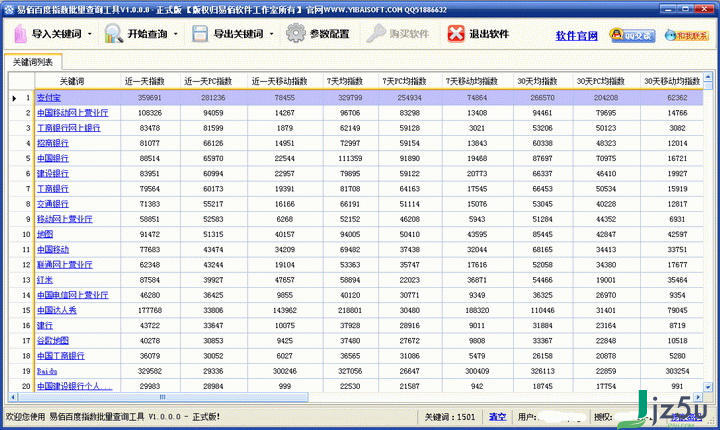Click the horizontal scrollbar right arrow
Viewport: 720px width, 430px height.
point(698,396)
